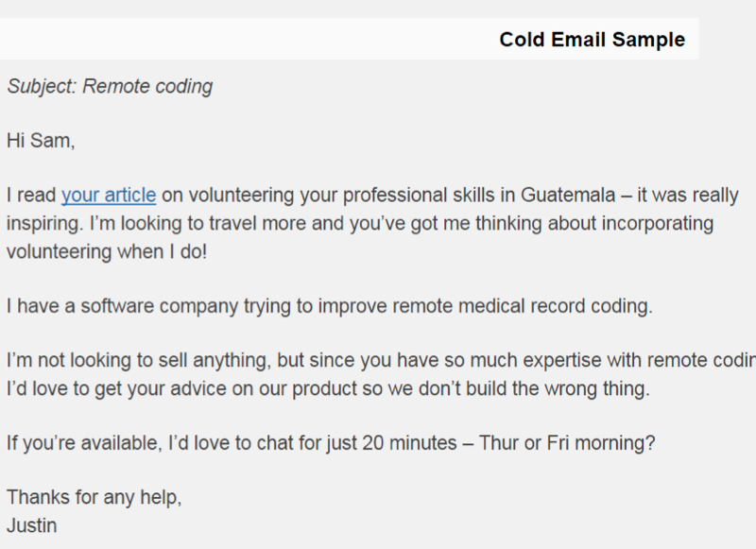Click the words 'I read' before link
756x549 pixels.
point(32,196)
